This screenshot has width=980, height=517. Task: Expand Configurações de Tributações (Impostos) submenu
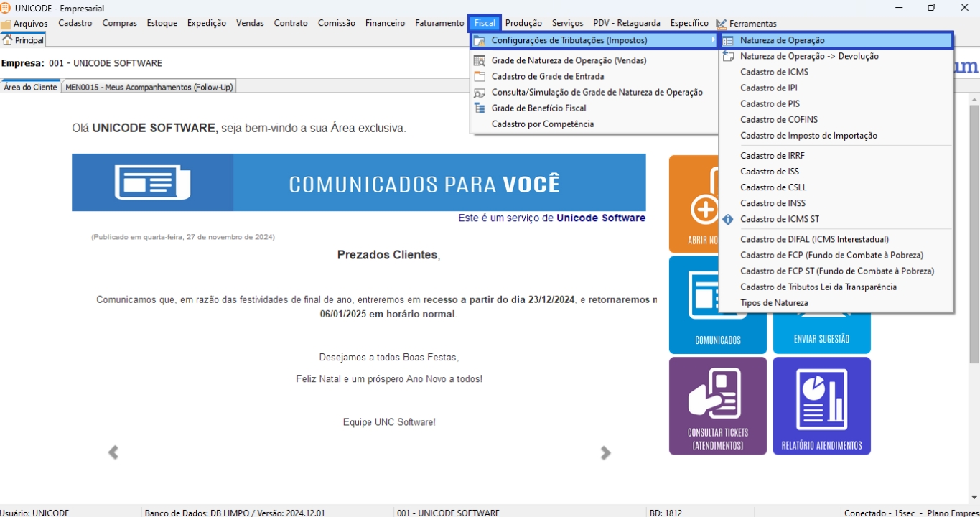(569, 41)
